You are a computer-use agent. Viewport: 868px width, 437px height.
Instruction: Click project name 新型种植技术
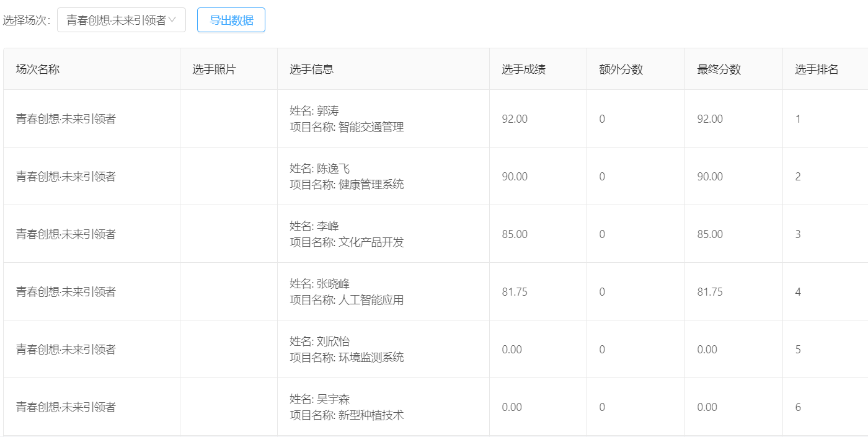pyautogui.click(x=371, y=415)
